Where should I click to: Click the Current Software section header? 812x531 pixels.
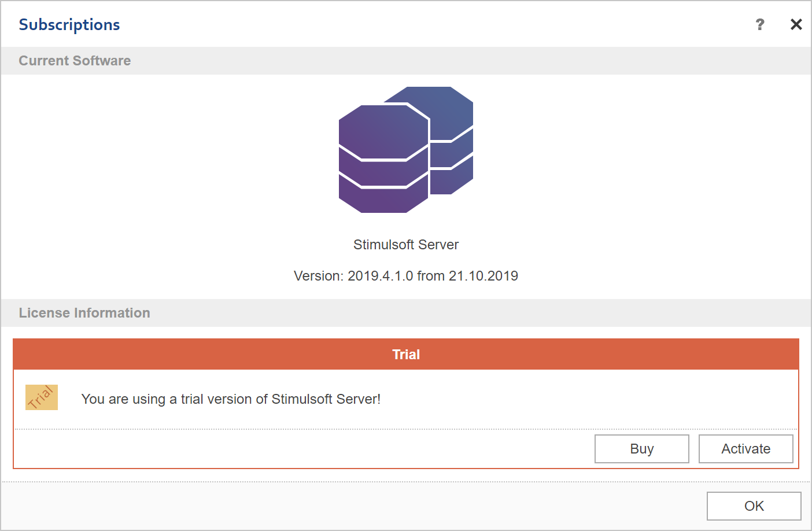(406, 61)
